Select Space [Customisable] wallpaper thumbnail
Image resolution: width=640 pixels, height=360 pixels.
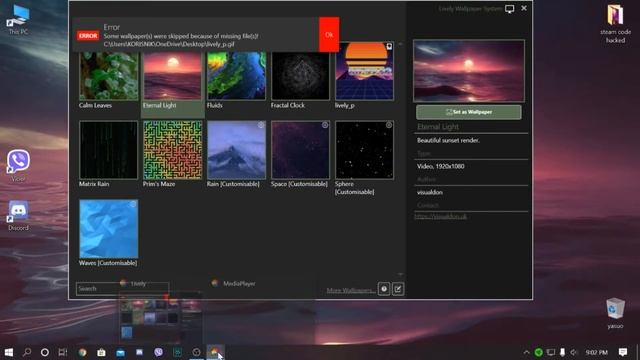click(x=300, y=150)
